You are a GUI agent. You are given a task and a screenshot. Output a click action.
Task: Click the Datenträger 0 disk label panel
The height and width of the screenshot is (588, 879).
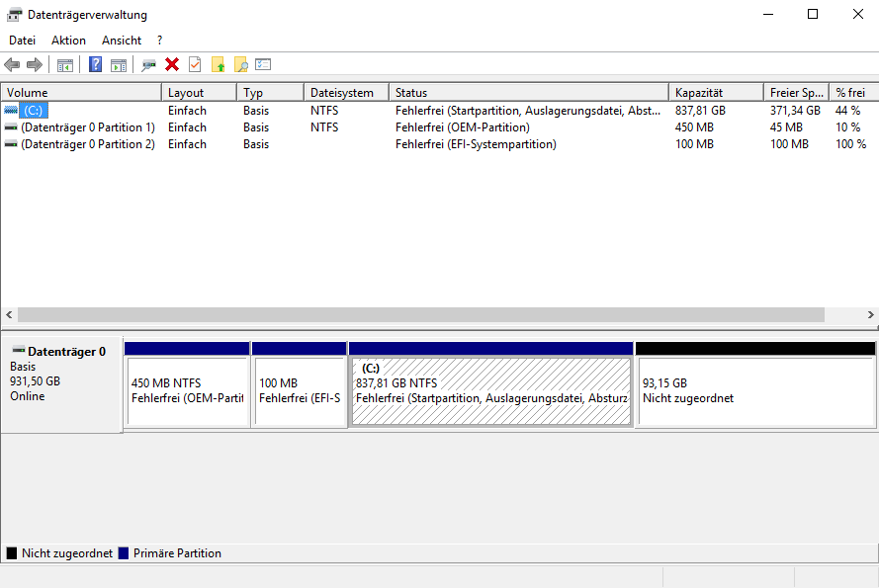coord(61,384)
